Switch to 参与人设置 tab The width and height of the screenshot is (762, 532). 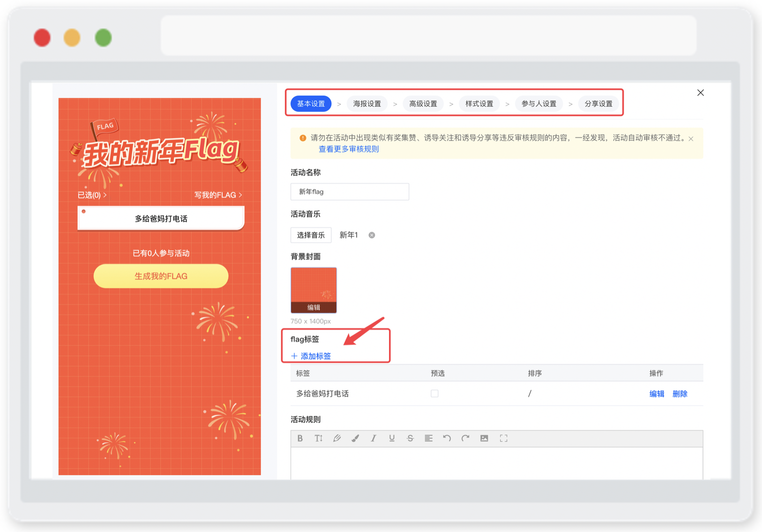[539, 104]
